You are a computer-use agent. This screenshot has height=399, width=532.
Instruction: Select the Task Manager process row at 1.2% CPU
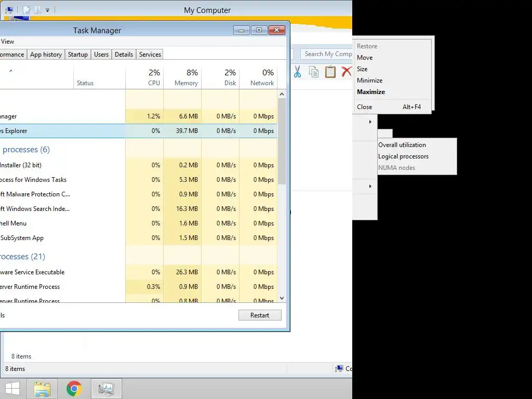pos(138,116)
